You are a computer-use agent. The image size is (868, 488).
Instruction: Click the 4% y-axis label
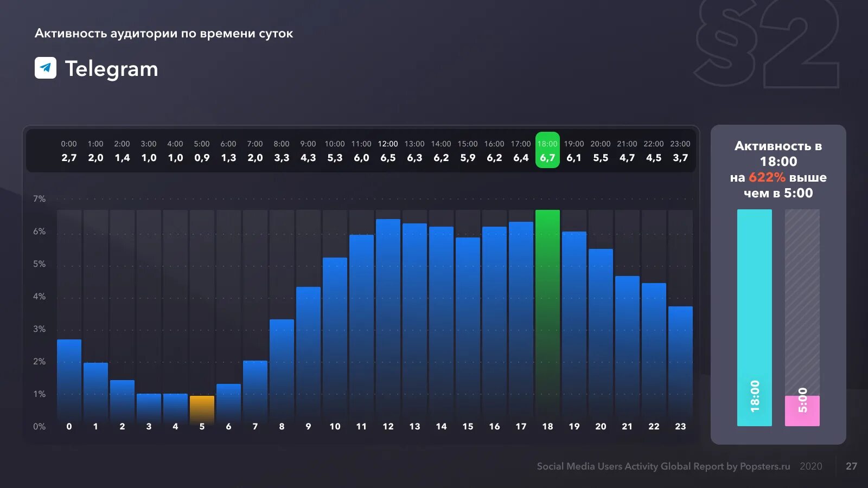pos(39,297)
